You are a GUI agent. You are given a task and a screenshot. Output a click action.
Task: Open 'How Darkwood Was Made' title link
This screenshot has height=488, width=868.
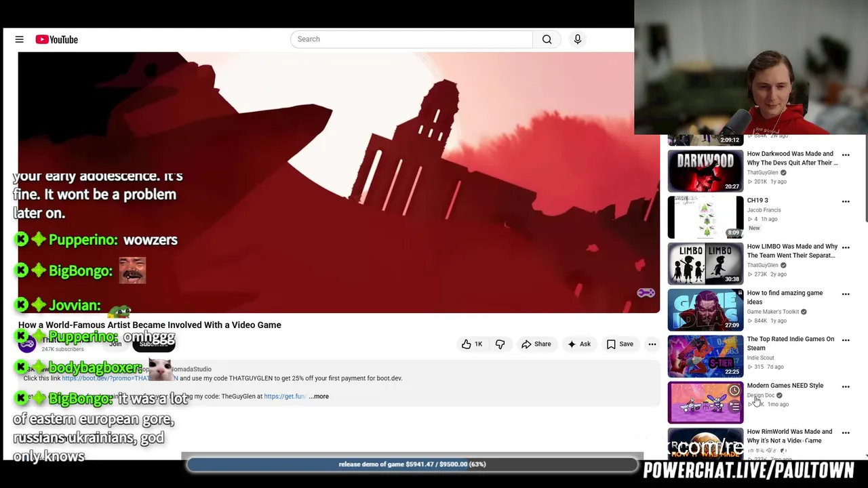792,159
